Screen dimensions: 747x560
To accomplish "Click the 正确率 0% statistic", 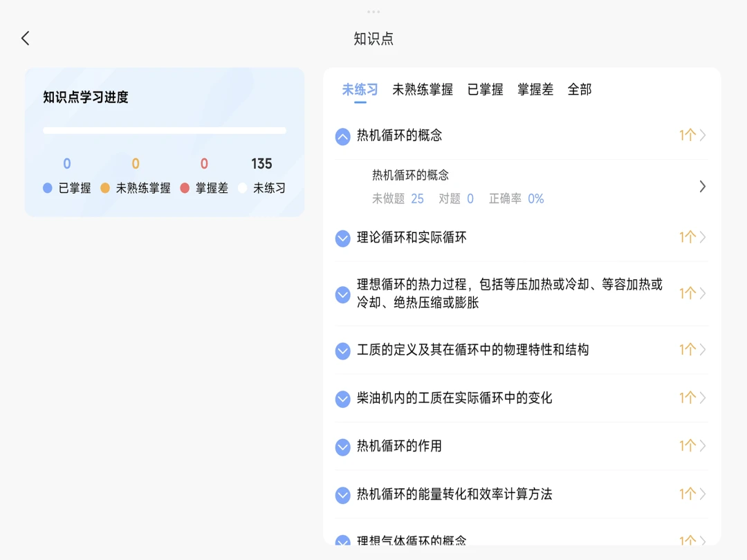I will (x=517, y=198).
